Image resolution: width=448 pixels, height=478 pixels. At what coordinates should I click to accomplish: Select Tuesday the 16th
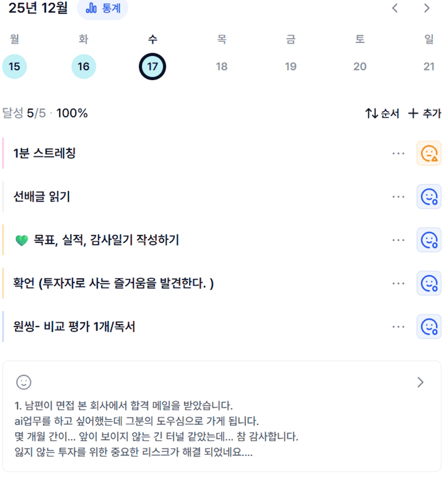(83, 67)
